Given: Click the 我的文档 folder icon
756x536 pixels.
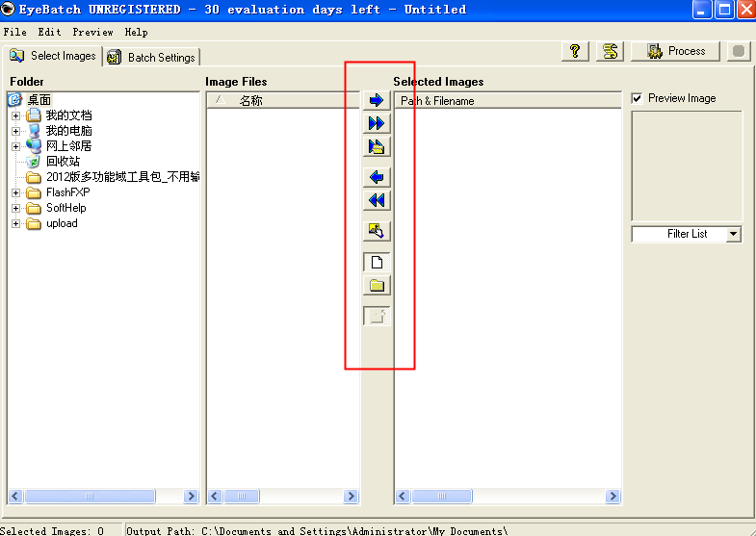Looking at the screenshot, I should coord(34,115).
